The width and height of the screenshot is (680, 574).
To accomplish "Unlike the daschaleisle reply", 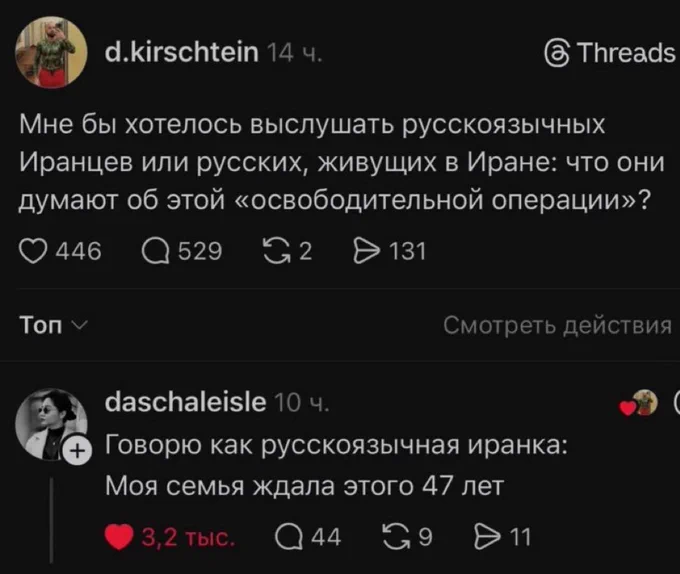I will coord(120,539).
